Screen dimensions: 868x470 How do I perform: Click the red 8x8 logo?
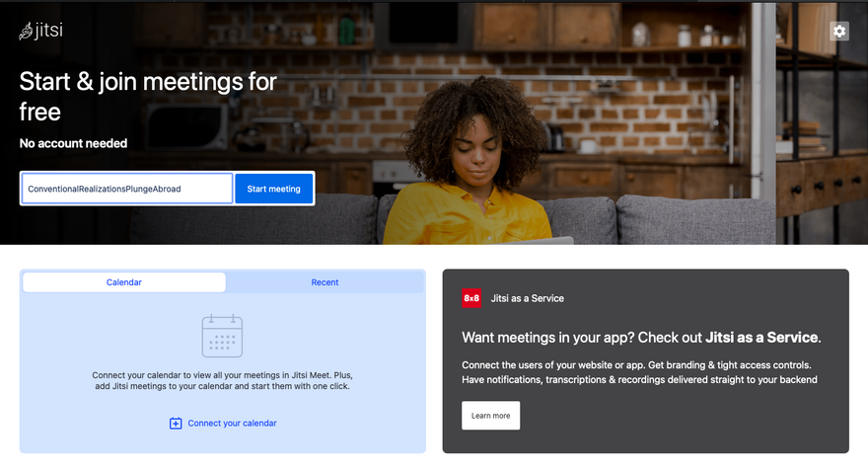[471, 297]
